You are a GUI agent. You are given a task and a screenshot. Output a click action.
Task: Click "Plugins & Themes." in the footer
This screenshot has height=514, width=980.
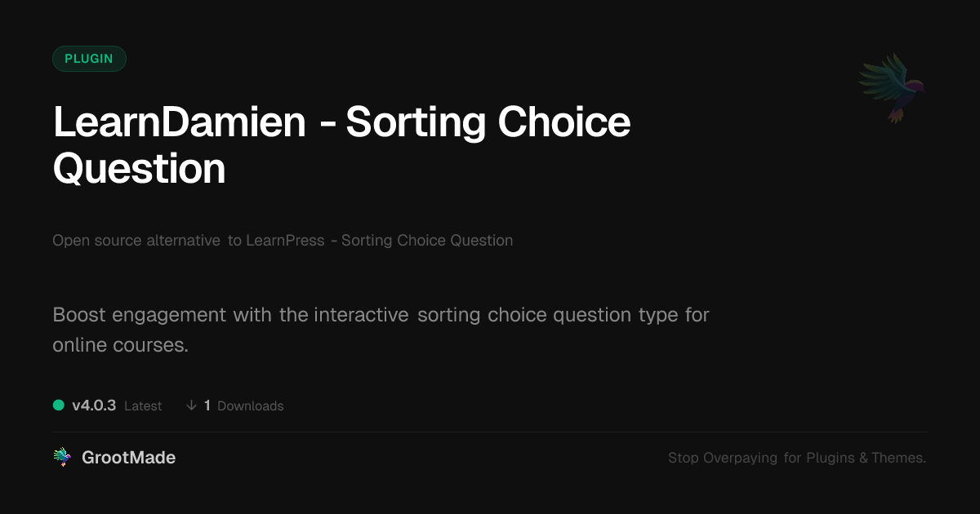866,459
